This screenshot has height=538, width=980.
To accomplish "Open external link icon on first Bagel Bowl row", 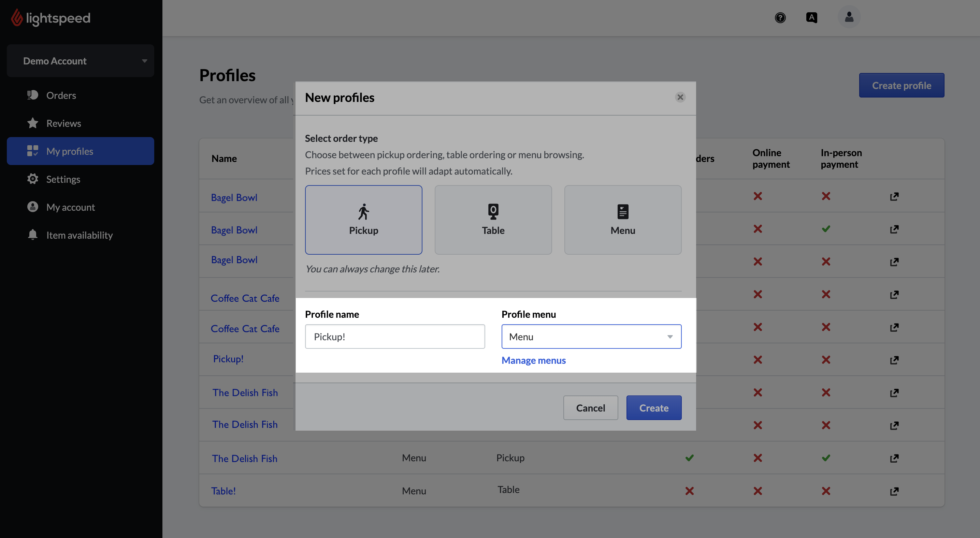I will 894,196.
